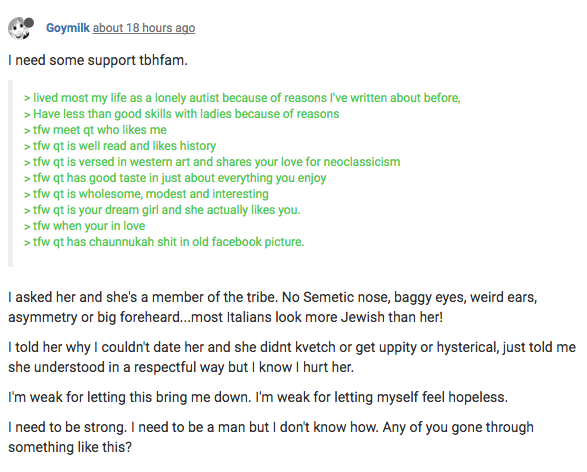Select the 'lived most my life' quote line
Viewport: 587px width, 472px height.
pos(242,98)
